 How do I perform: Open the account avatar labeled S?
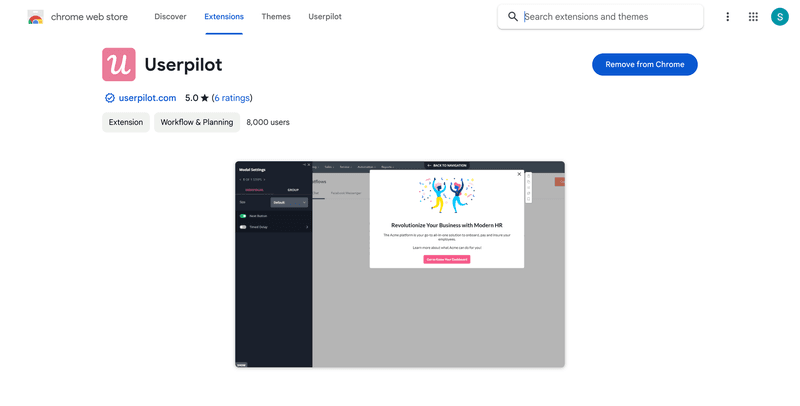tap(780, 17)
